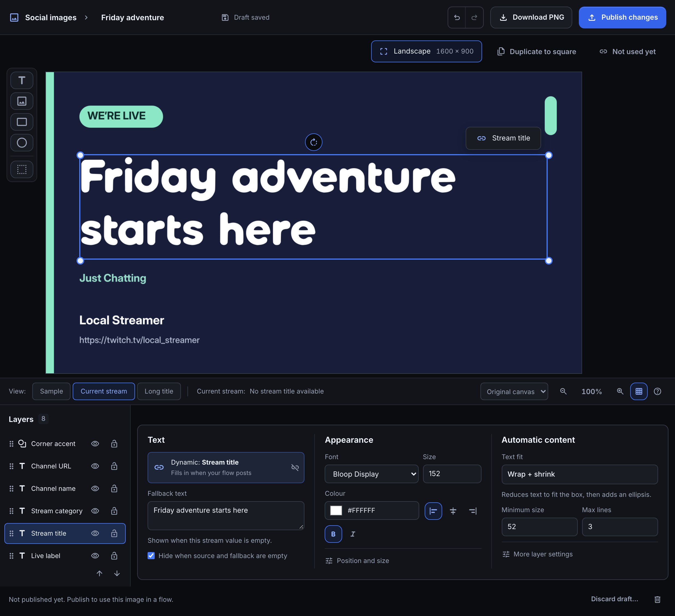Click the redo arrow button
This screenshot has width=675, height=616.
click(x=474, y=17)
